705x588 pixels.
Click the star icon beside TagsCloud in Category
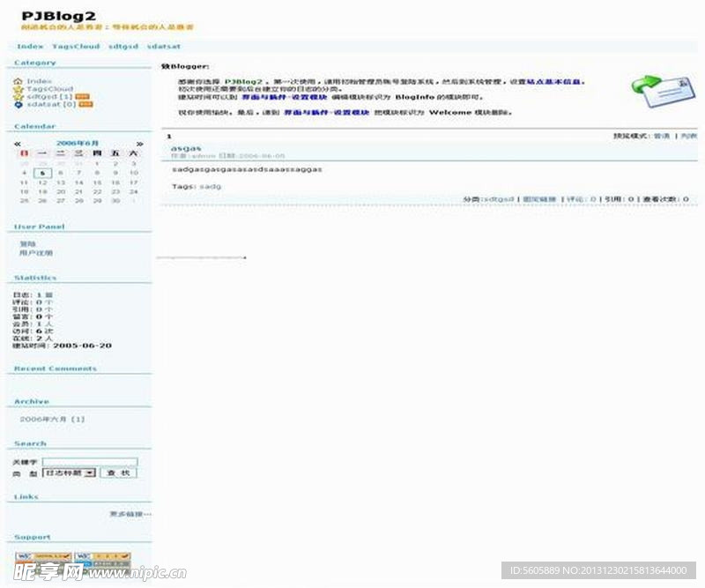tap(18, 89)
